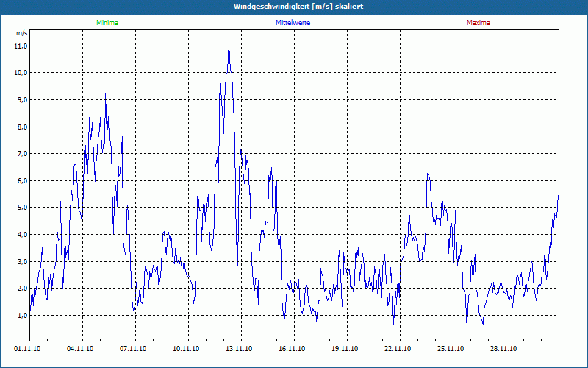Click the Mittelwerte legend label
588x368 pixels.
click(x=293, y=23)
